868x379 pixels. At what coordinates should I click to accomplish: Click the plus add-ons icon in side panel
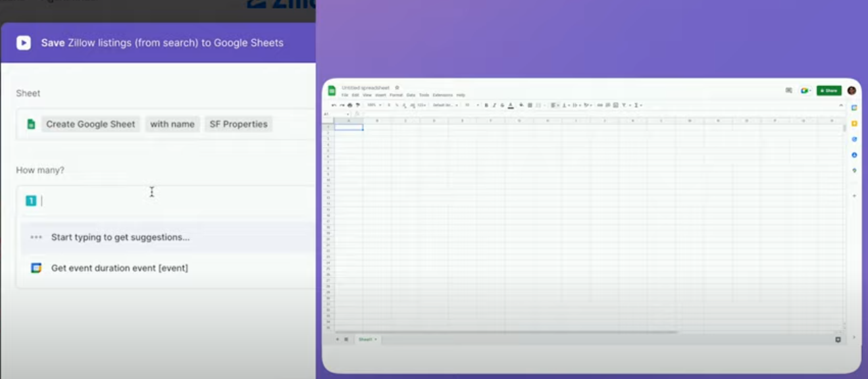pos(854,195)
